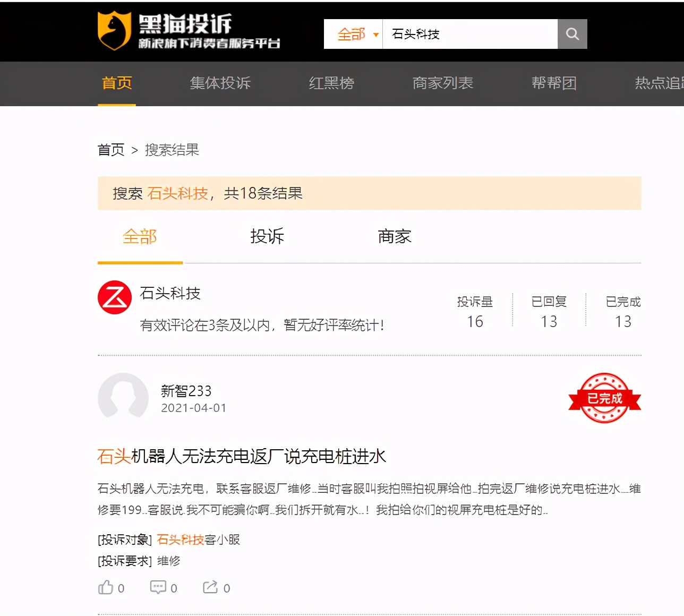Go to the 首页 navigation item
Screen dimensions: 684x616
tap(117, 83)
